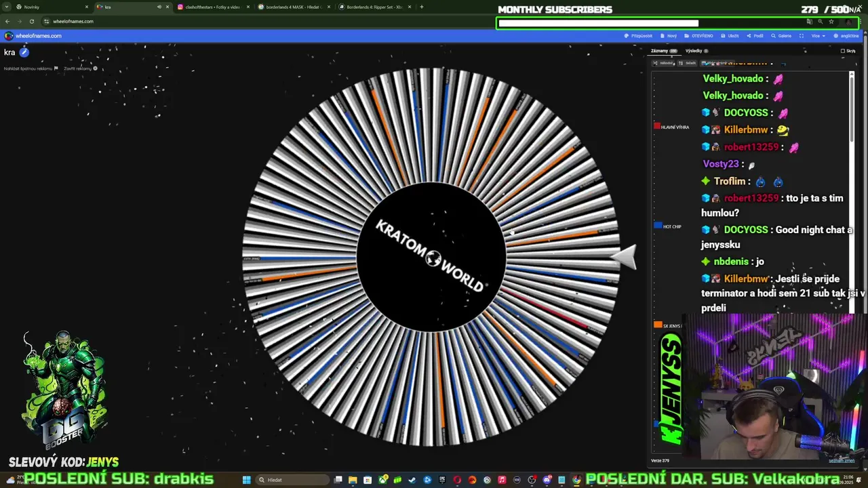Image resolution: width=868 pixels, height=488 pixels.
Task: Open a new browser tab
Action: tap(422, 7)
